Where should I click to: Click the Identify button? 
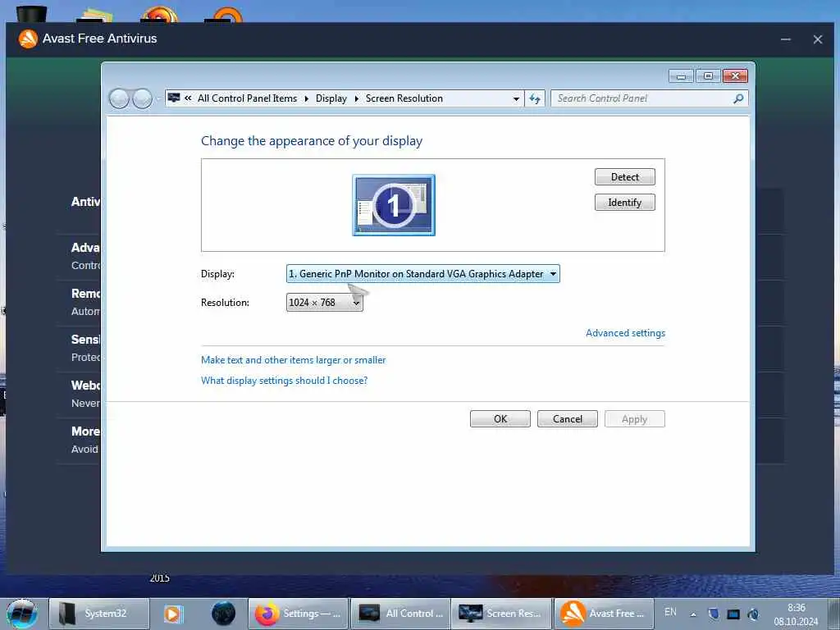(x=624, y=203)
